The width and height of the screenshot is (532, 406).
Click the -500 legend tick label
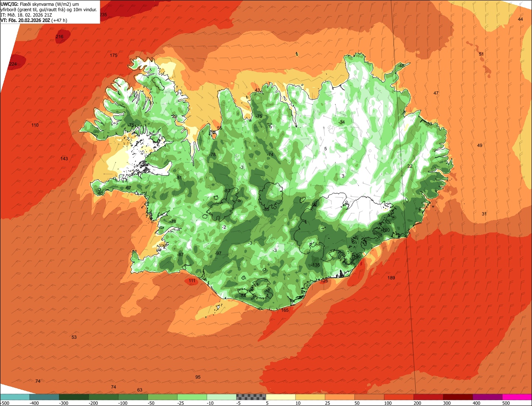(5, 403)
